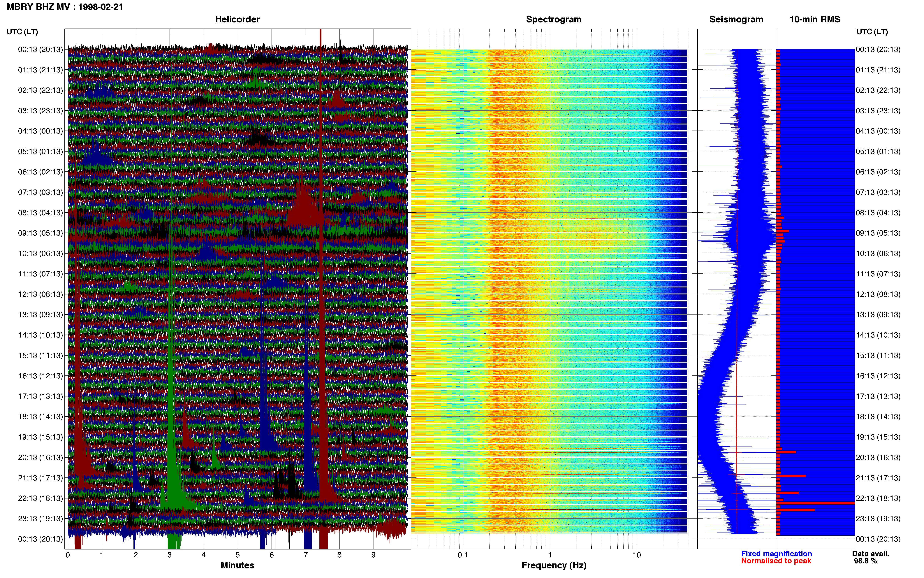Click the 1 Hz frequency tick label
The height and width of the screenshot is (578, 924).
pyautogui.click(x=550, y=555)
